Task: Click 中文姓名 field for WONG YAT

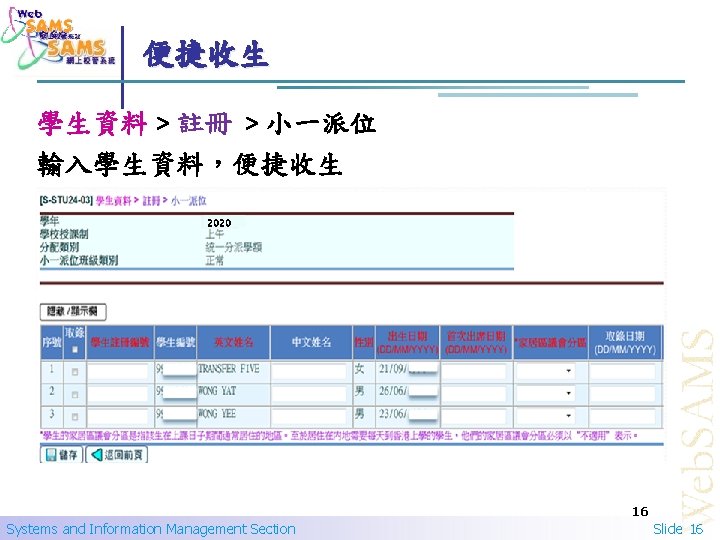Action: [x=309, y=394]
